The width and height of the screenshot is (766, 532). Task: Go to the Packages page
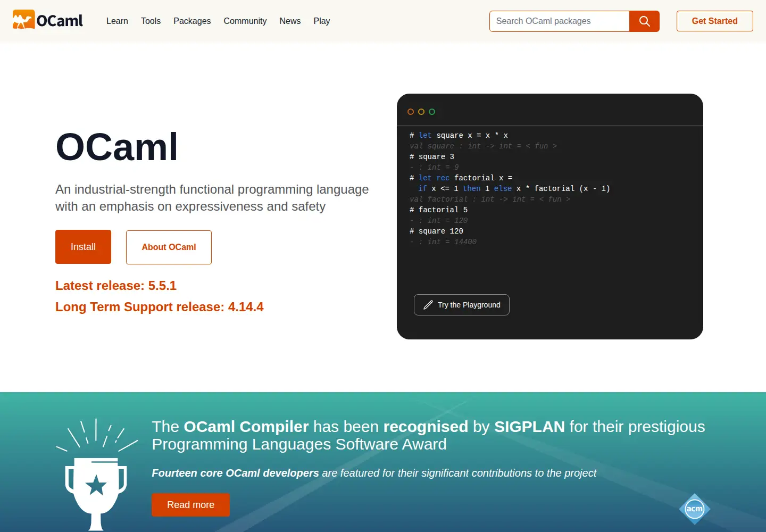point(192,21)
